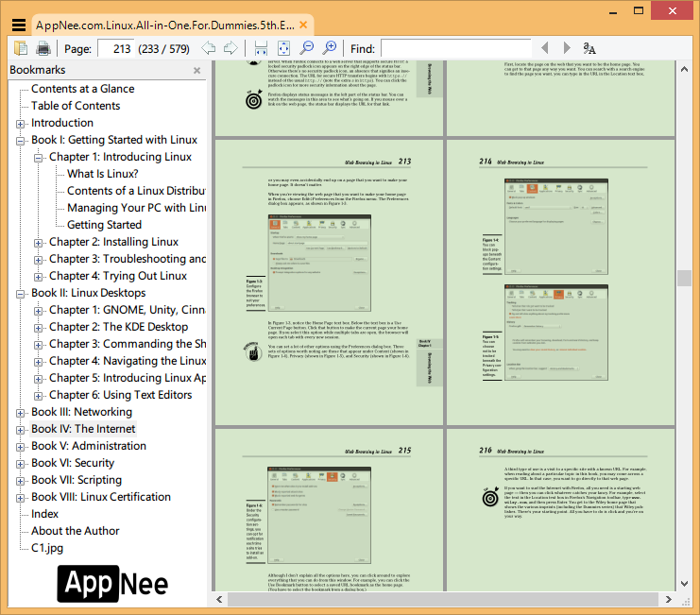
Task: Jump to Getting Started bookmark
Action: coord(105,225)
